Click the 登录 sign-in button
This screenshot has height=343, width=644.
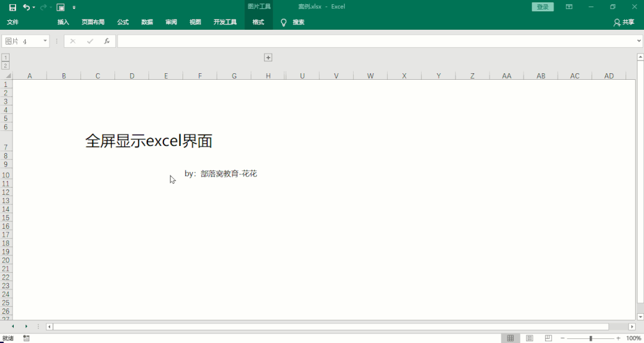click(543, 7)
